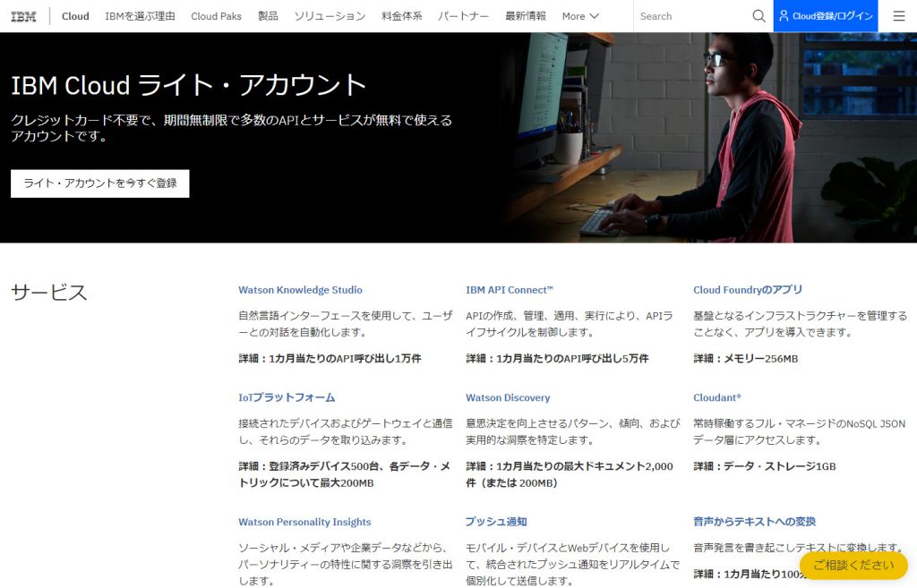Open Watson Discovery link
Screen dimensions: 917x588
(x=508, y=397)
